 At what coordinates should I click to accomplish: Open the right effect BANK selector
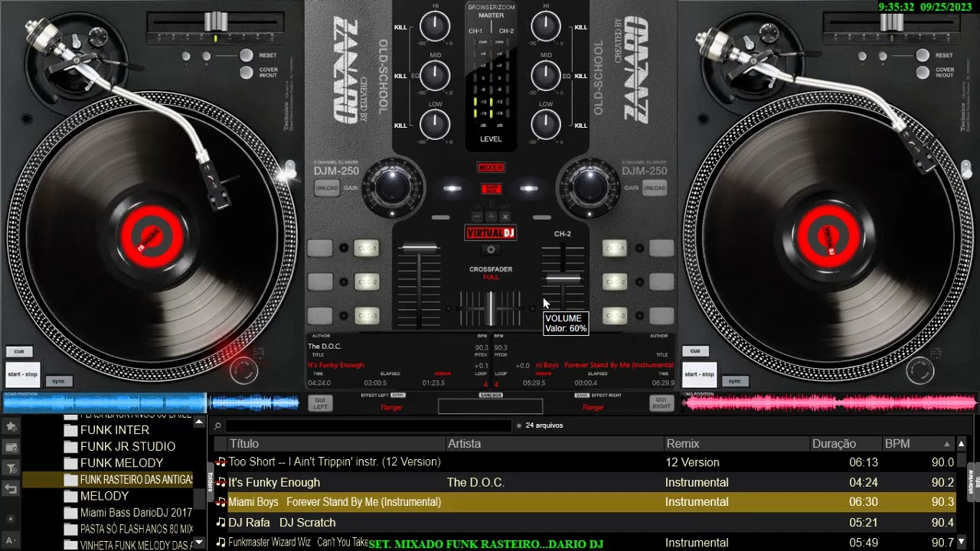[x=582, y=396]
